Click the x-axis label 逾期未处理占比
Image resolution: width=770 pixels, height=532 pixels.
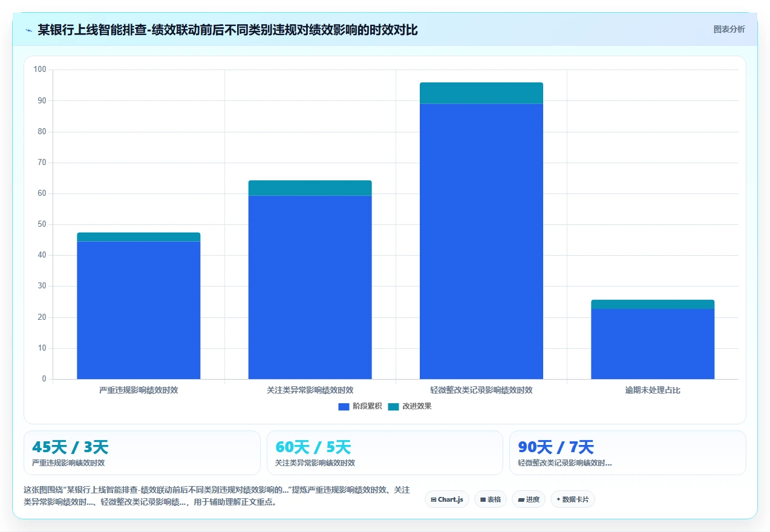pos(652,391)
